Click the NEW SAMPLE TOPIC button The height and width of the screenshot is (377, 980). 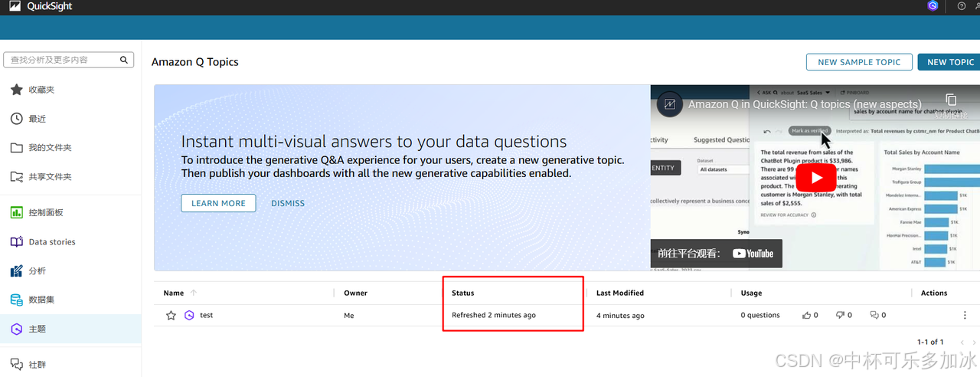[x=859, y=62]
